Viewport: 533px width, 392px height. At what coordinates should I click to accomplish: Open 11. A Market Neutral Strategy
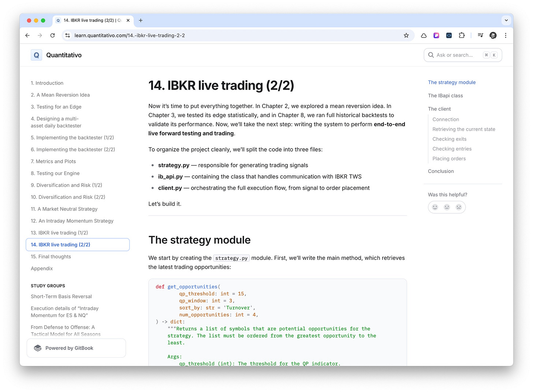coord(64,209)
